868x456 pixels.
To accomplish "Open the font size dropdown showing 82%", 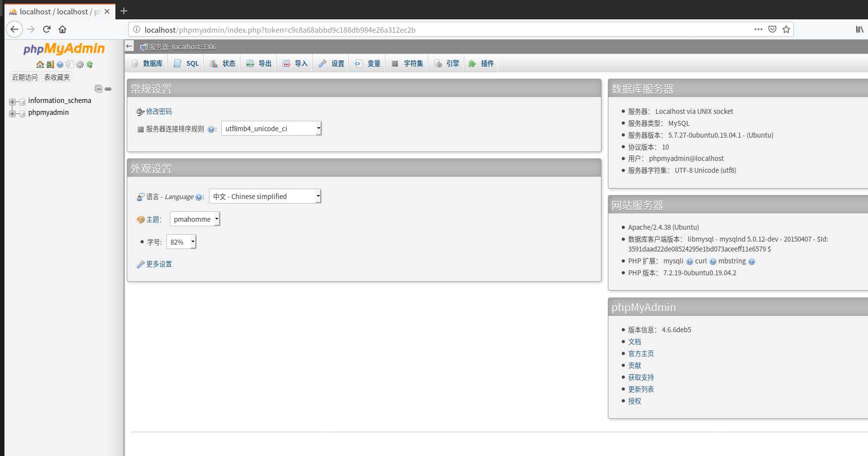I will tap(181, 242).
